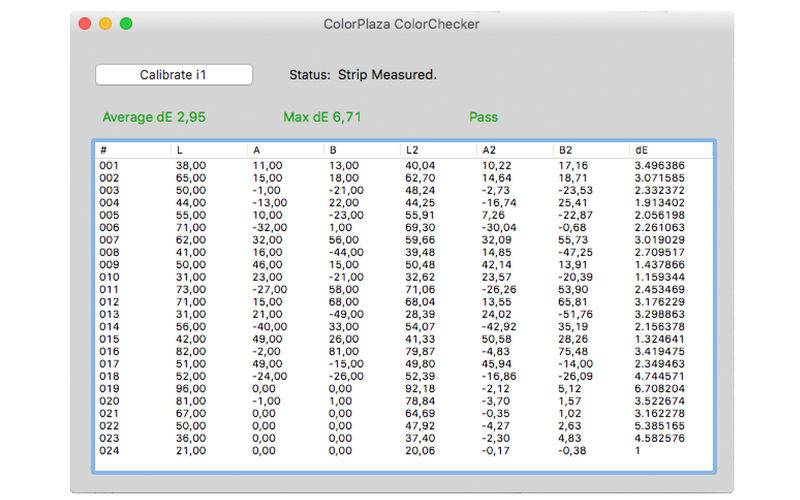The width and height of the screenshot is (800, 500).
Task: Select row 014 number cell
Action: click(x=109, y=327)
